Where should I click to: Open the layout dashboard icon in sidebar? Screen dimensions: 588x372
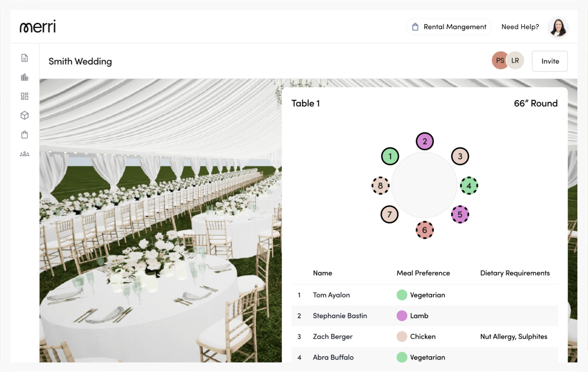(24, 96)
